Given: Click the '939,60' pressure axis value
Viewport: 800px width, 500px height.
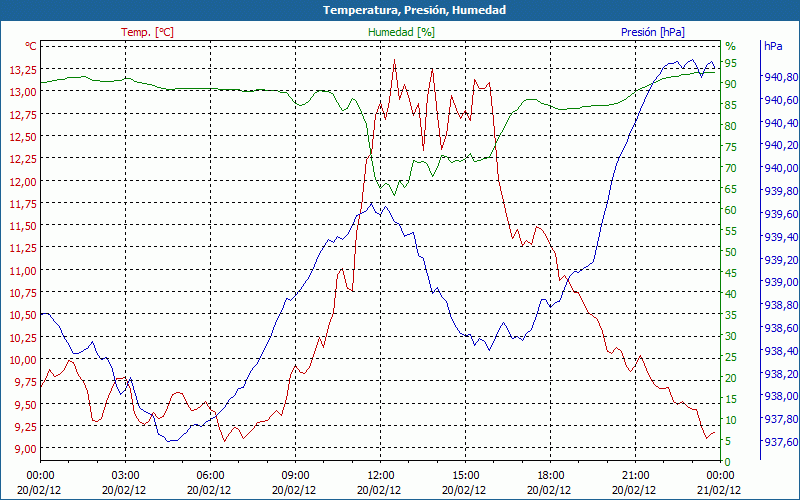Looking at the screenshot, I should tap(781, 214).
